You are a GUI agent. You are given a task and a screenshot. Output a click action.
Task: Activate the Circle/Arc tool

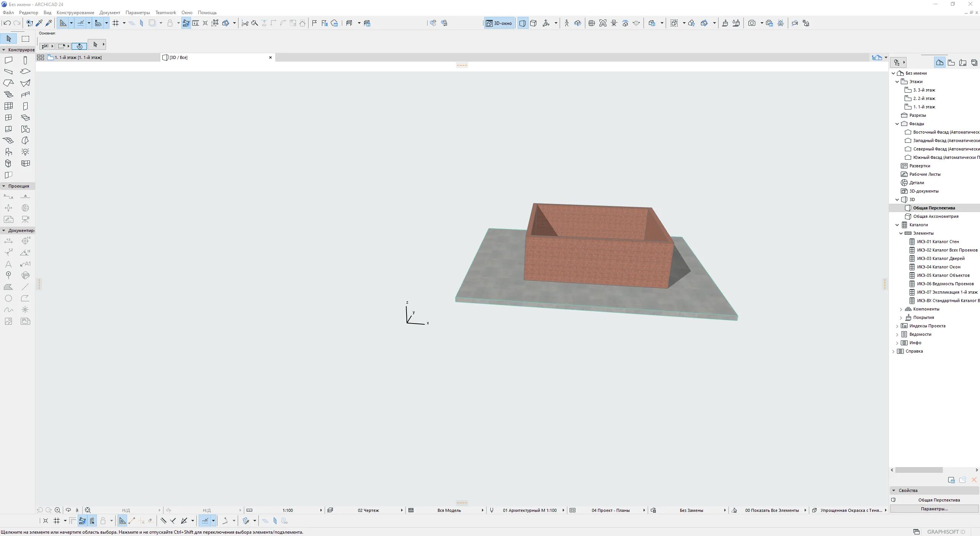coord(8,299)
